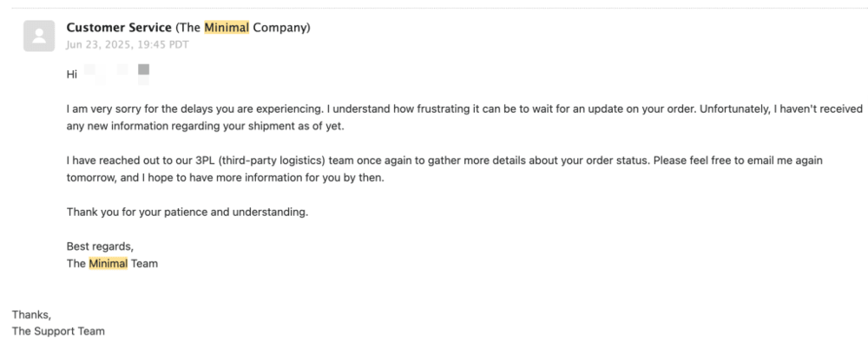This screenshot has height=347, width=868.
Task: Click the gray sender avatar icon
Action: 39,36
